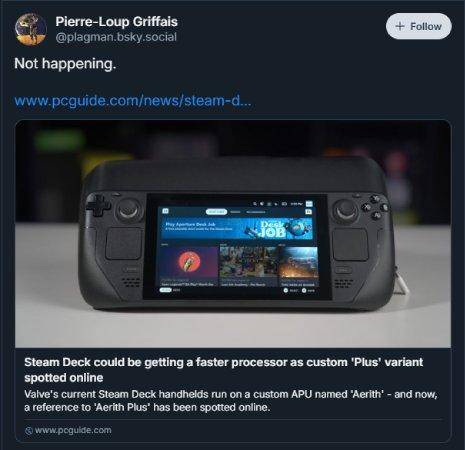Open Pierre-Loup Griffais's profile avatar
Image resolution: width=465 pixels, height=450 pixels.
pos(31,29)
